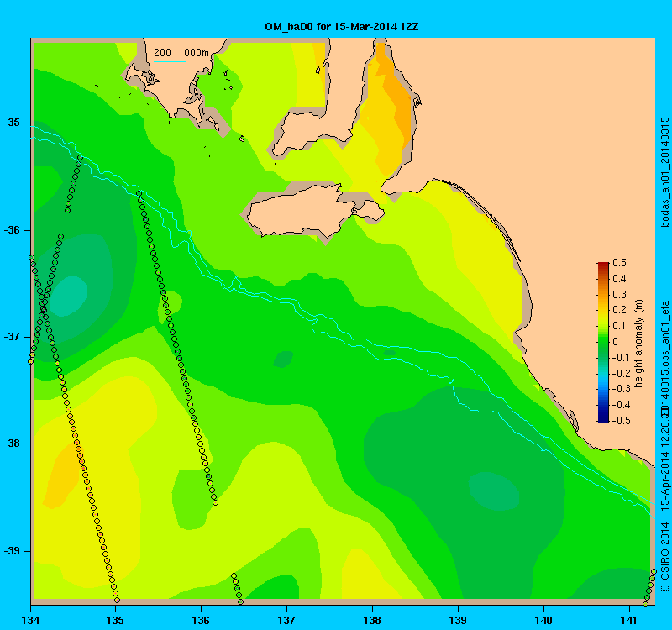This screenshot has width=672, height=630.
Task: Click the 0.3 colorbar tick label
Action: pos(619,295)
